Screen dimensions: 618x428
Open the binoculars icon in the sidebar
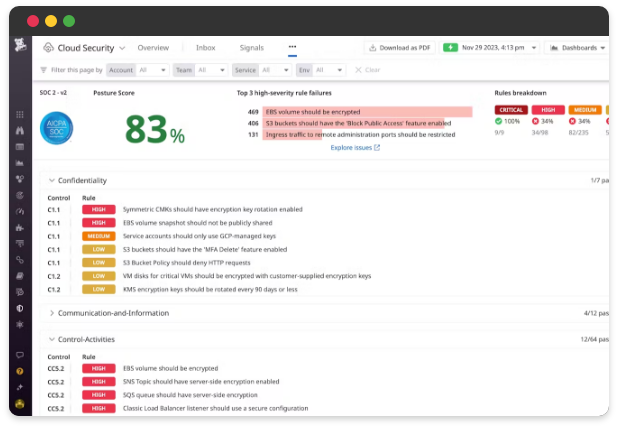19,131
